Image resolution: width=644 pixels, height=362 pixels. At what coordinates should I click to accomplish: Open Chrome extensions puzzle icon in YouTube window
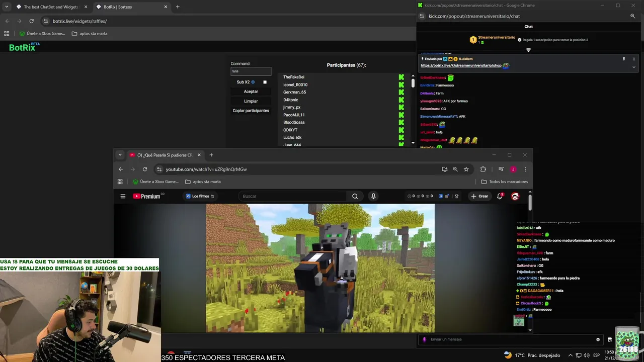[483, 169]
